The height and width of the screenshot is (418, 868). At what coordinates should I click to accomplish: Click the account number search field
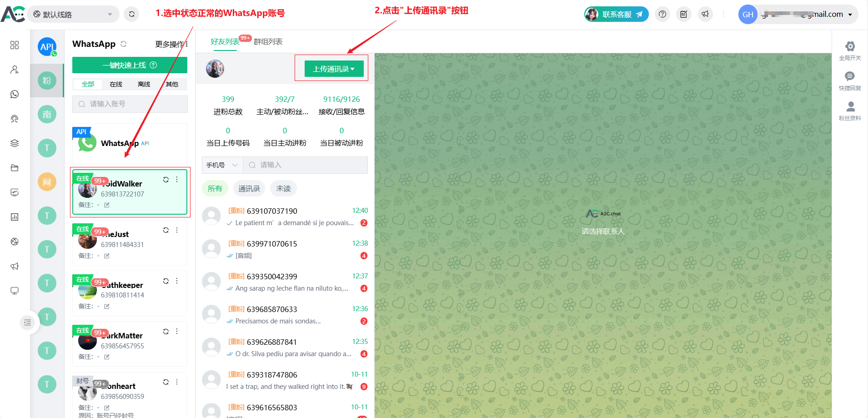(130, 104)
